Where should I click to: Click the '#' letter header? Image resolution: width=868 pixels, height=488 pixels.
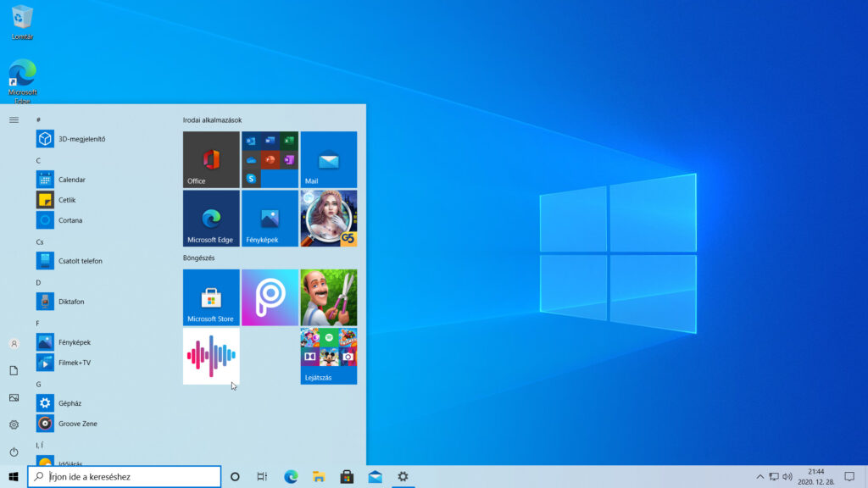coord(38,119)
